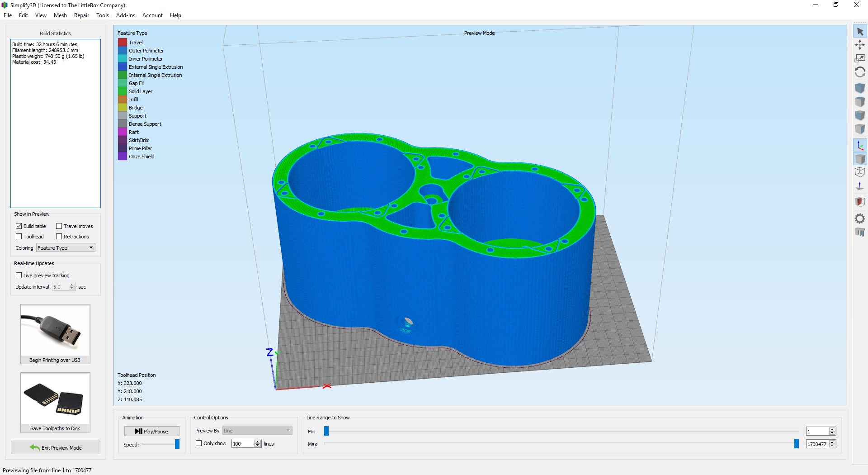868x475 pixels.
Task: Click the Only show lines count spinner
Action: point(258,444)
